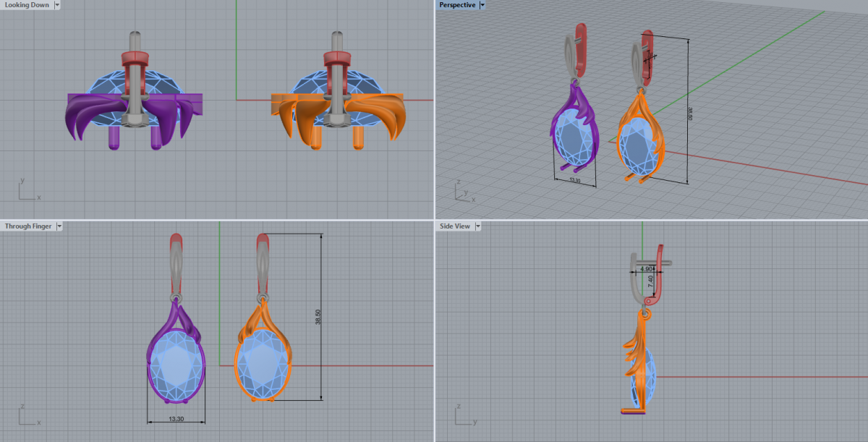Activate the Side View viewport title

pos(454,226)
